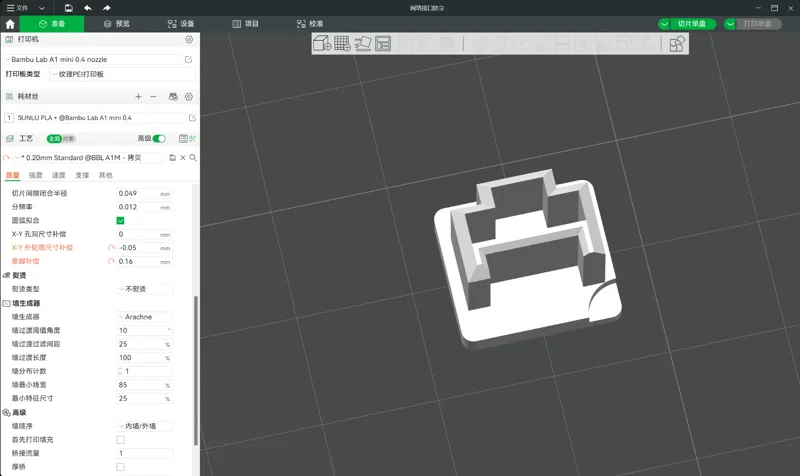Click the 象脚补偿 value input field
This screenshot has height=476, width=800.
[x=145, y=261]
